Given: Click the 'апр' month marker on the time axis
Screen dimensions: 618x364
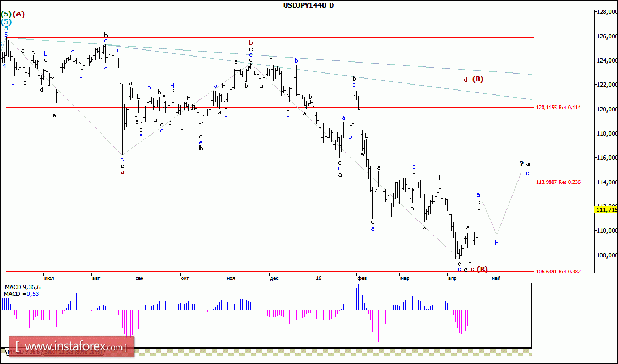Looking at the screenshot, I should [453, 278].
